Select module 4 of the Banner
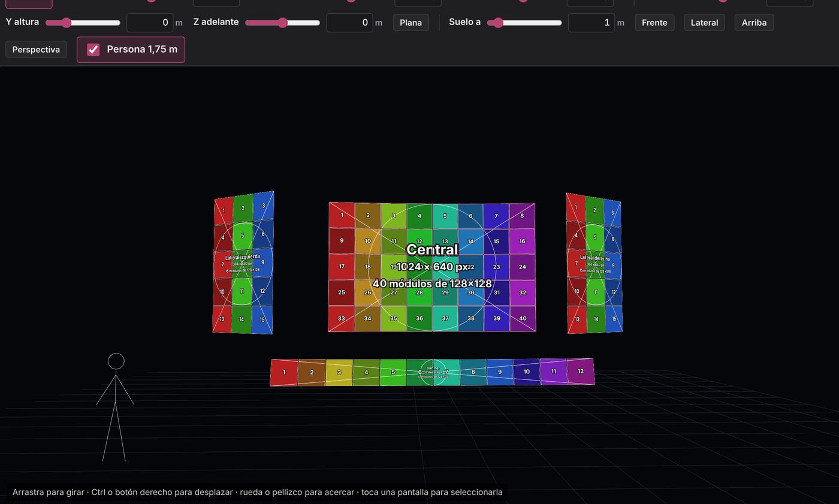 pyautogui.click(x=366, y=372)
